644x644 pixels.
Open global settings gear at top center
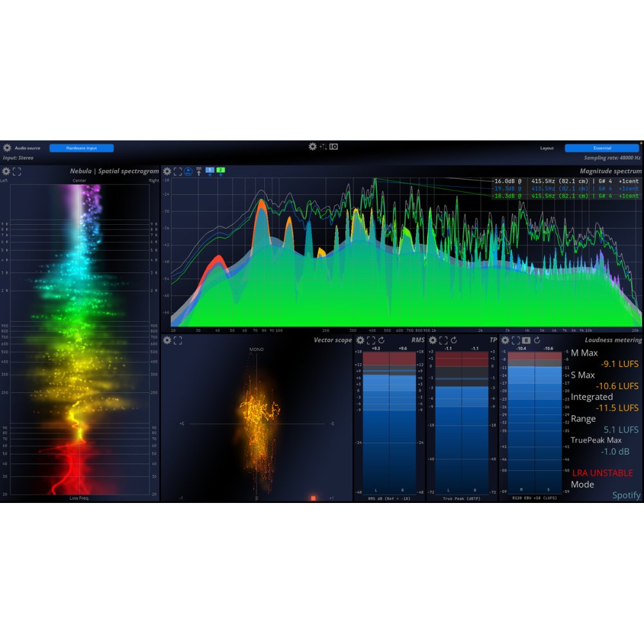click(312, 147)
